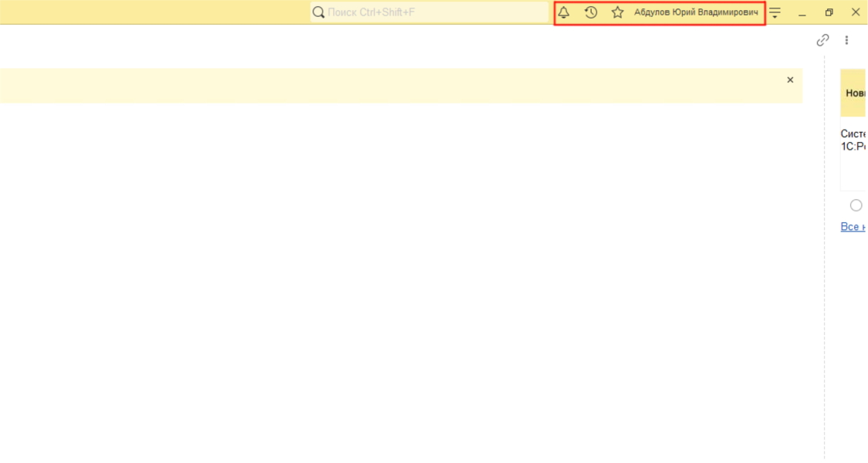Image resolution: width=868 pixels, height=463 pixels.
Task: Click the yellow notification banner body
Action: click(386, 86)
